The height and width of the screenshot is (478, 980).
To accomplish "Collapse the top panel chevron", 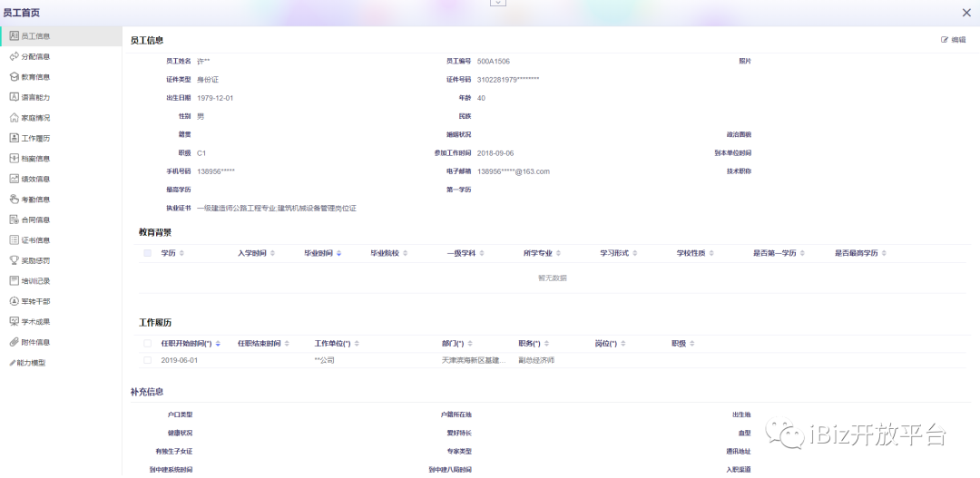I will point(498,3).
